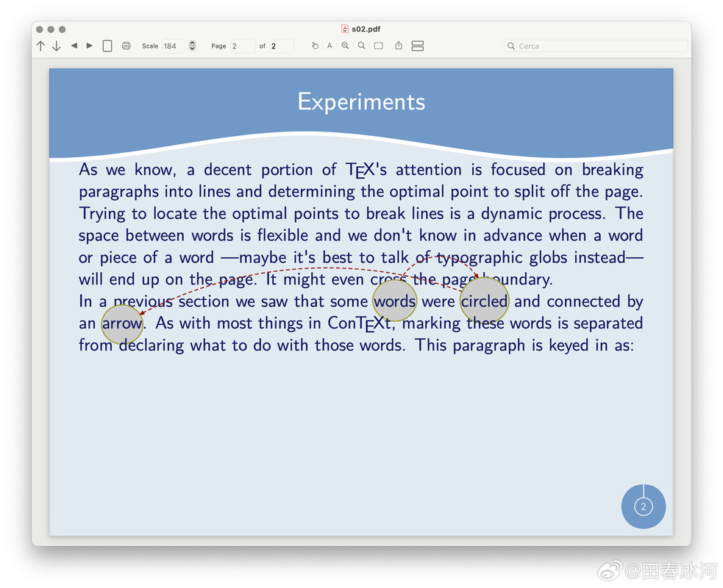Screen dimensions: 723x588
Task: Click the circled word 'arrow'
Action: coord(122,323)
